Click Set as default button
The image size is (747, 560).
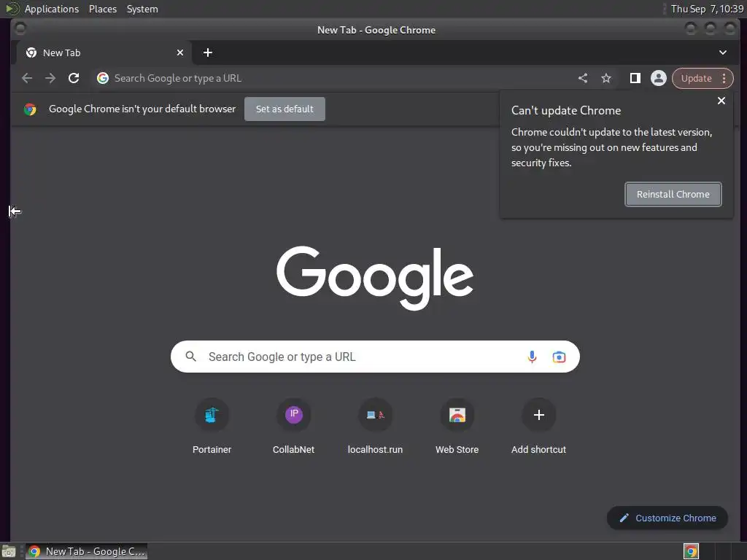pos(285,109)
